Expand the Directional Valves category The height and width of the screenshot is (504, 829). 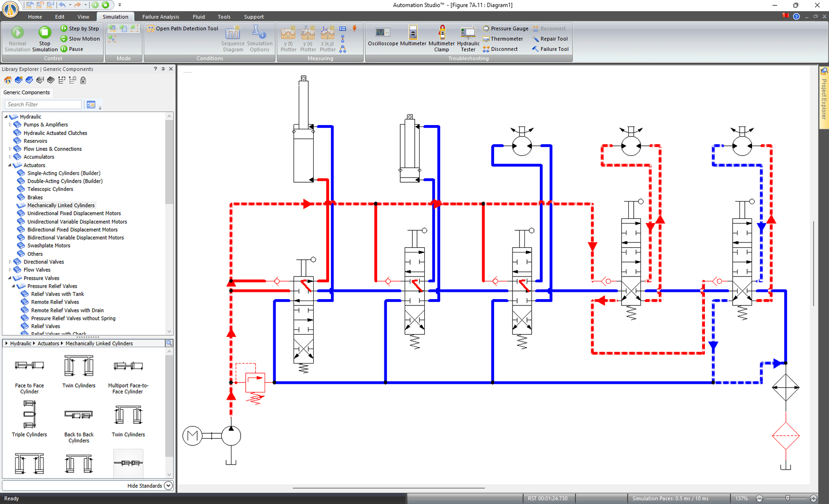pyautogui.click(x=10, y=262)
